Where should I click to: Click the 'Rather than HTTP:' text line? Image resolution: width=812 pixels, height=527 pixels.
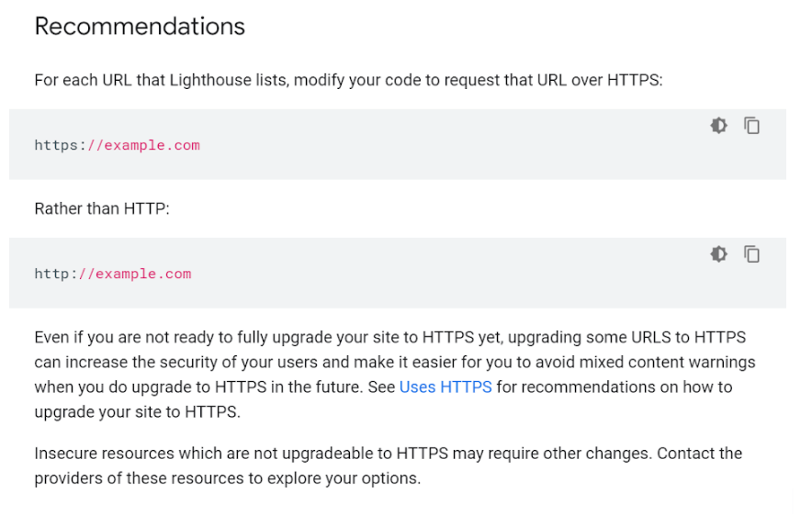click(x=102, y=208)
